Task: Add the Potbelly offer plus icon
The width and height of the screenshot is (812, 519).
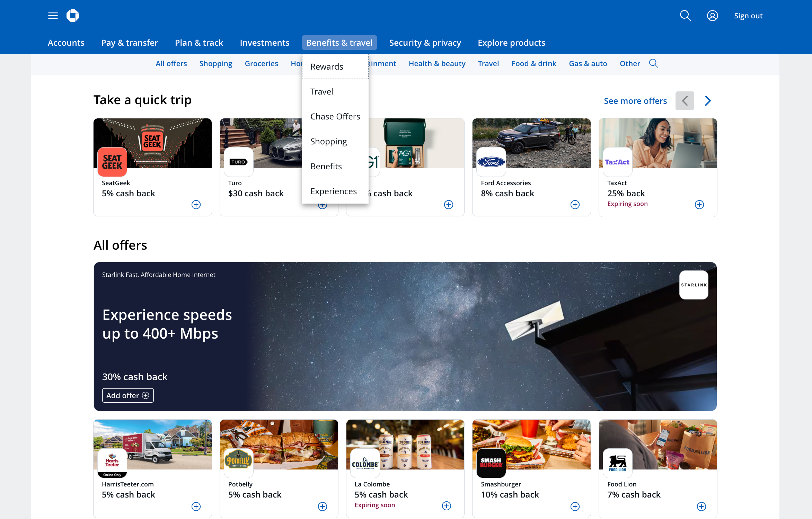Action: click(323, 507)
